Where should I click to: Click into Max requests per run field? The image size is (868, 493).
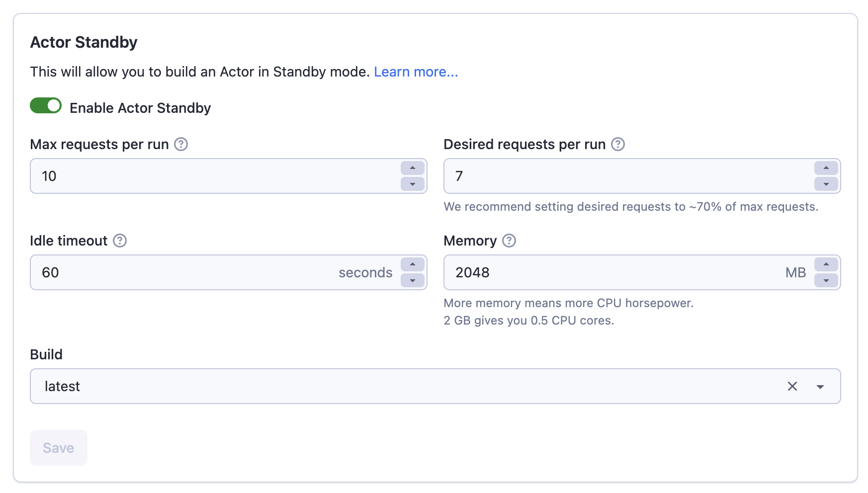(x=214, y=176)
